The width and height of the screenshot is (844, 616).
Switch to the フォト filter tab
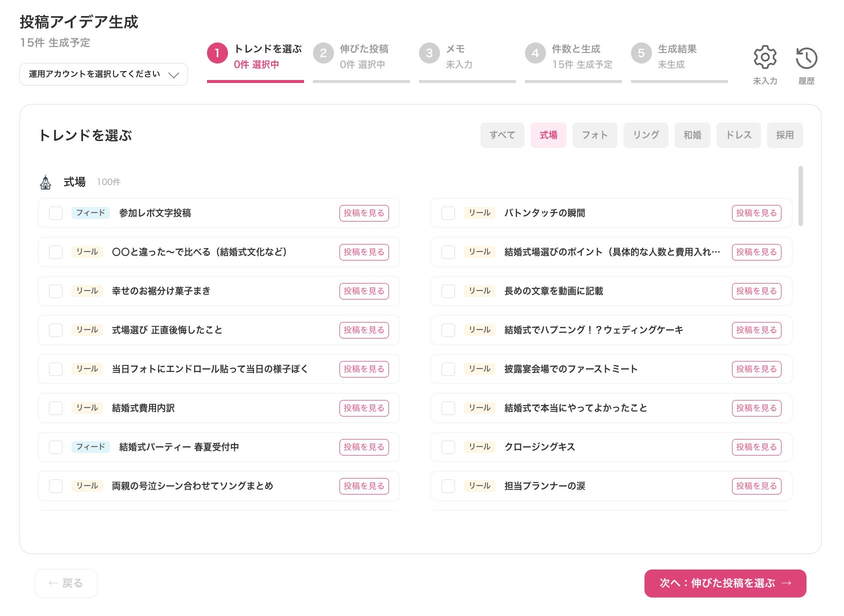(x=595, y=135)
